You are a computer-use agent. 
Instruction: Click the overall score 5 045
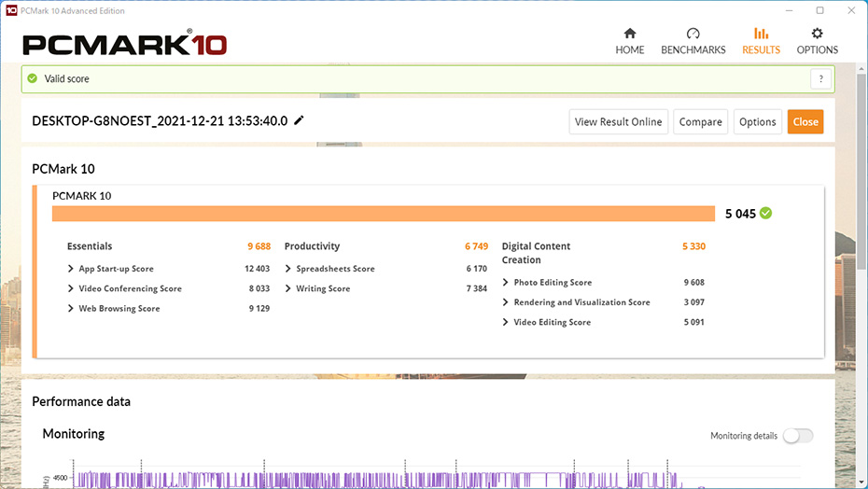(740, 214)
